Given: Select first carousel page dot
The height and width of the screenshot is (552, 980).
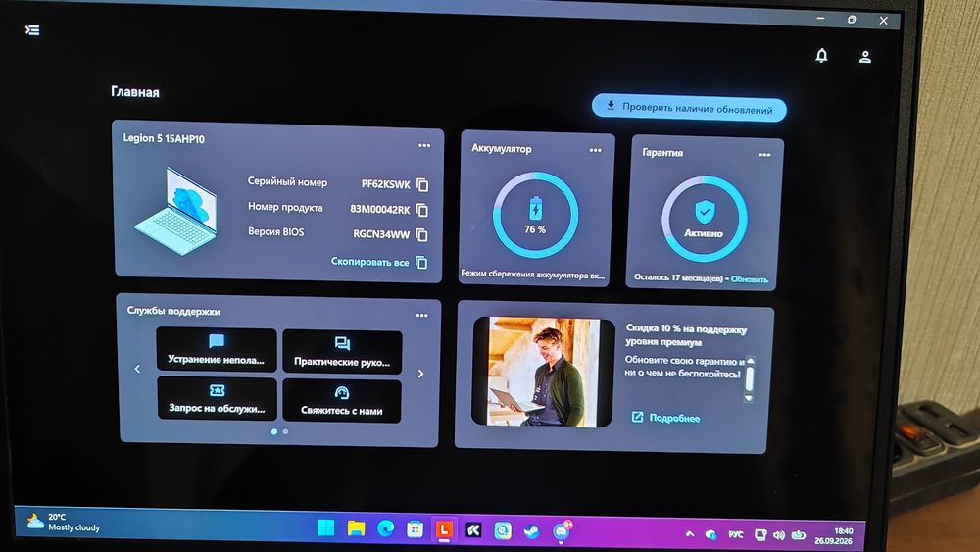Looking at the screenshot, I should (x=274, y=431).
